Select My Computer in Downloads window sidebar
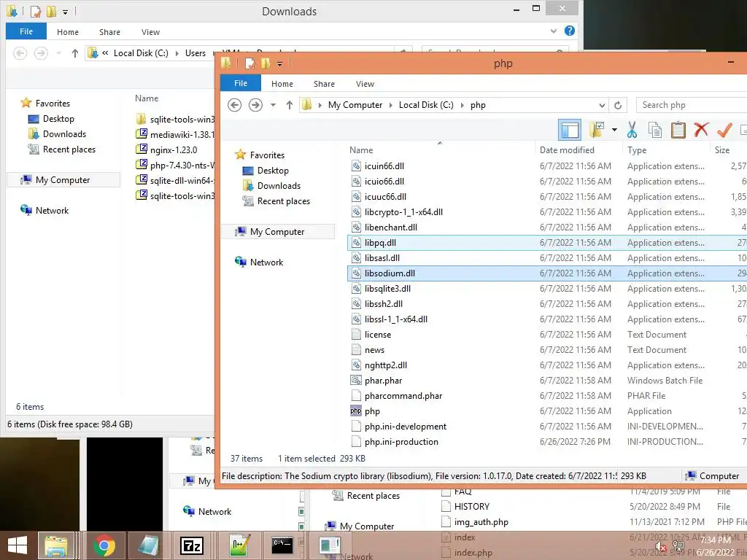Screen dimensions: 747x560 (63, 180)
